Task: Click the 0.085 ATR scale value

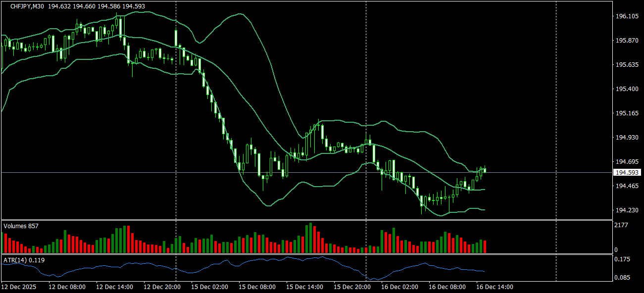Action: pyautogui.click(x=623, y=278)
